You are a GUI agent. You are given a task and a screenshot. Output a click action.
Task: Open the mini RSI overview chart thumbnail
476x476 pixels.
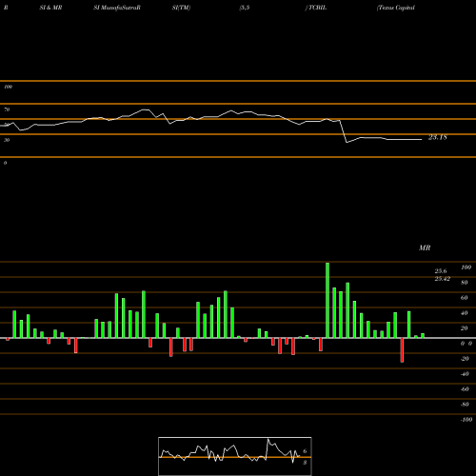(x=235, y=456)
